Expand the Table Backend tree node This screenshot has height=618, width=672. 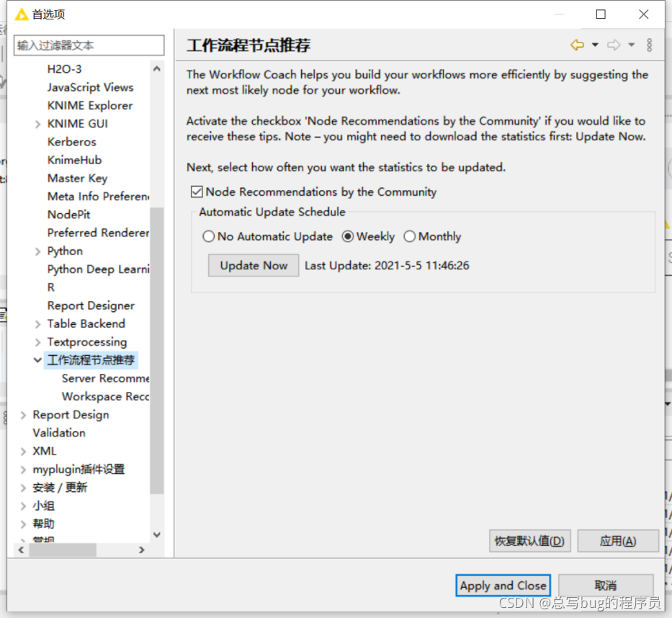click(x=37, y=324)
